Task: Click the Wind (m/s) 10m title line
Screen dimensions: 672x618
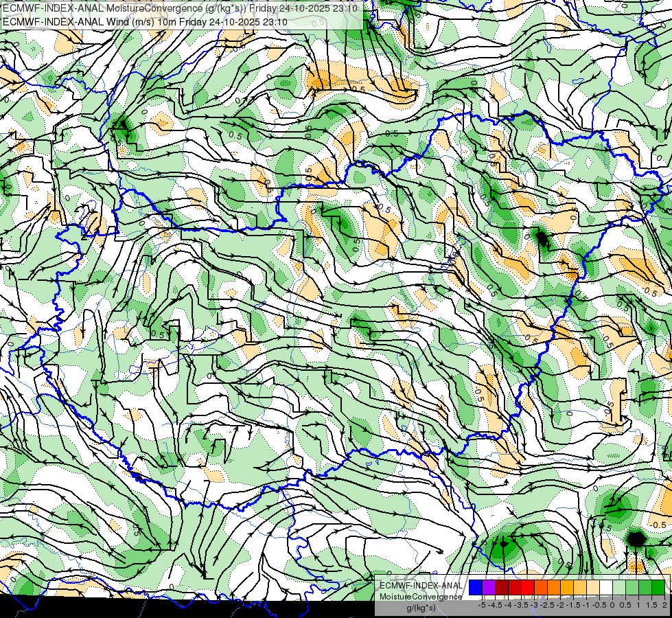Action: (x=145, y=22)
